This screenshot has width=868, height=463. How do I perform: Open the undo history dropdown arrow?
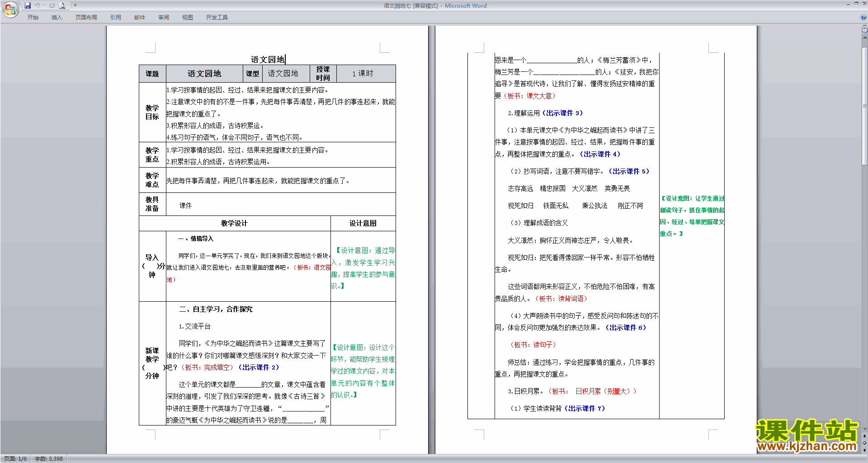[44, 5]
